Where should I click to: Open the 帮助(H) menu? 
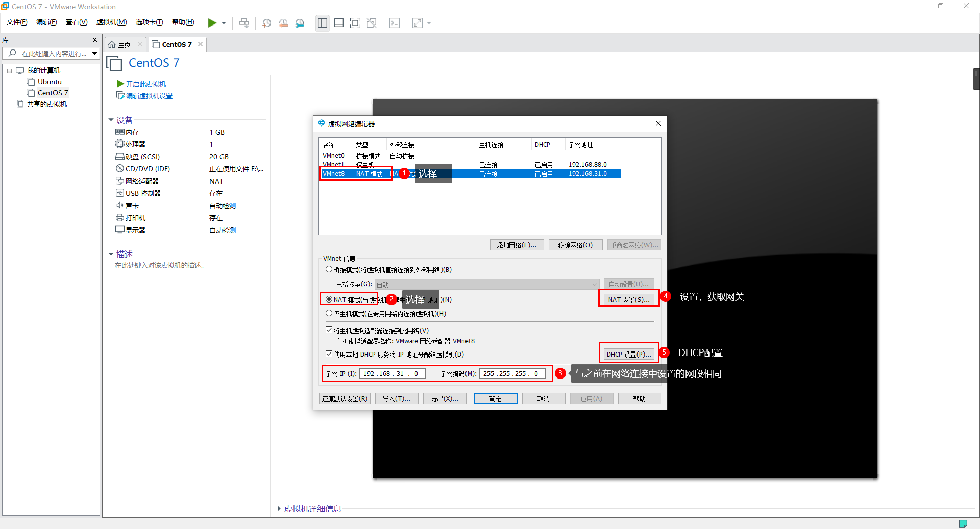183,22
